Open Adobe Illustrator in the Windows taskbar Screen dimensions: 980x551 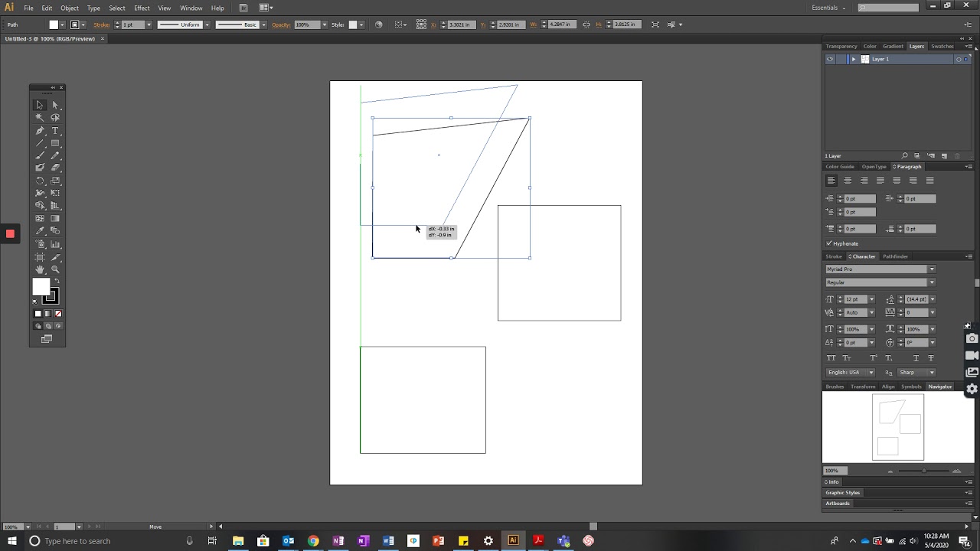(x=513, y=540)
